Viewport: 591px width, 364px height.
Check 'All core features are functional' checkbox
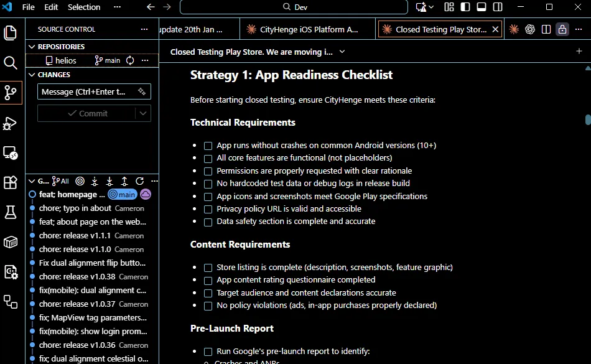[x=208, y=159]
